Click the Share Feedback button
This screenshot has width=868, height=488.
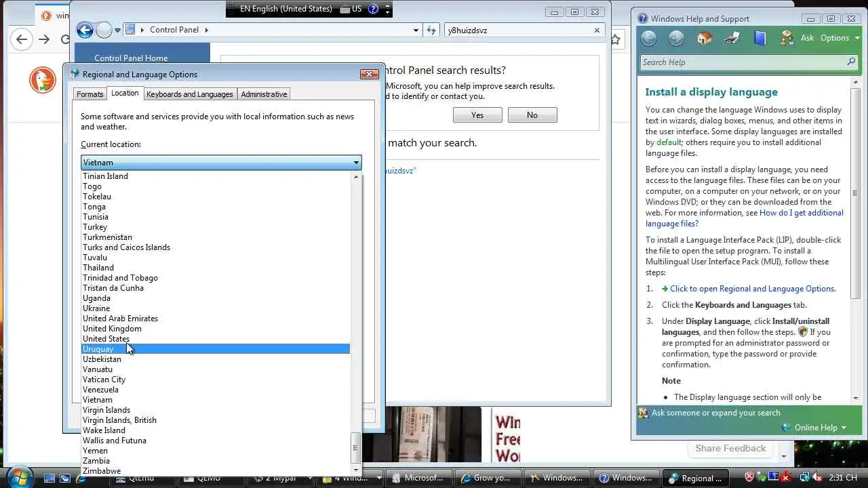[730, 449]
